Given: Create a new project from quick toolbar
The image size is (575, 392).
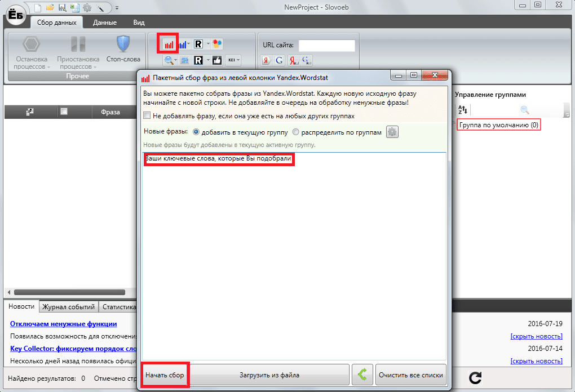Looking at the screenshot, I should [x=37, y=7].
